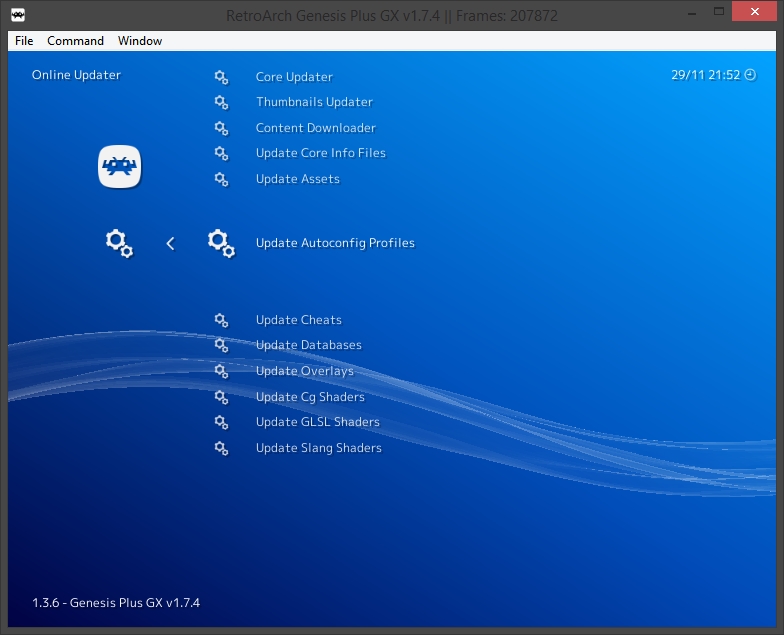Select Update Autoconfig Profiles
The width and height of the screenshot is (784, 635).
click(x=335, y=243)
